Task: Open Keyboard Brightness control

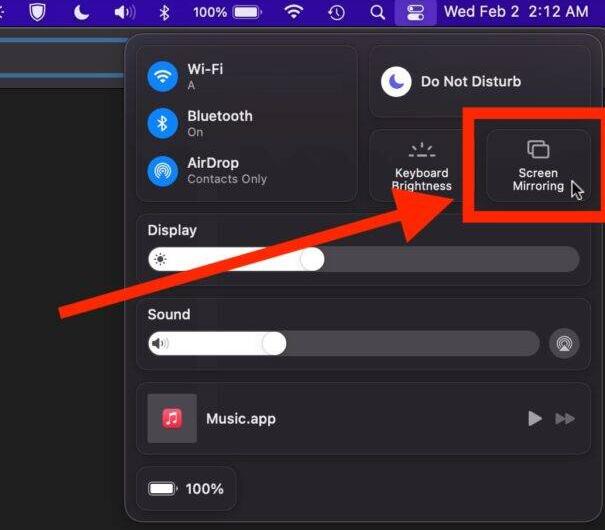Action: (423, 166)
